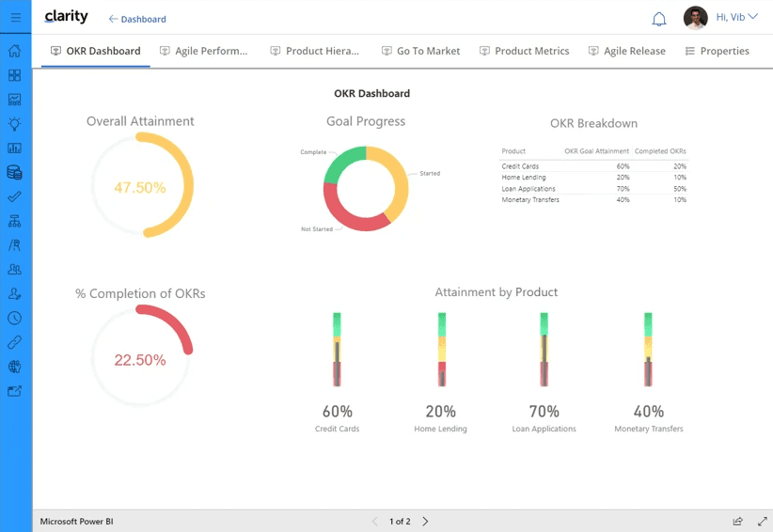773x532 pixels.
Task: Click the picture chart icon in sidebar
Action: pos(15,100)
